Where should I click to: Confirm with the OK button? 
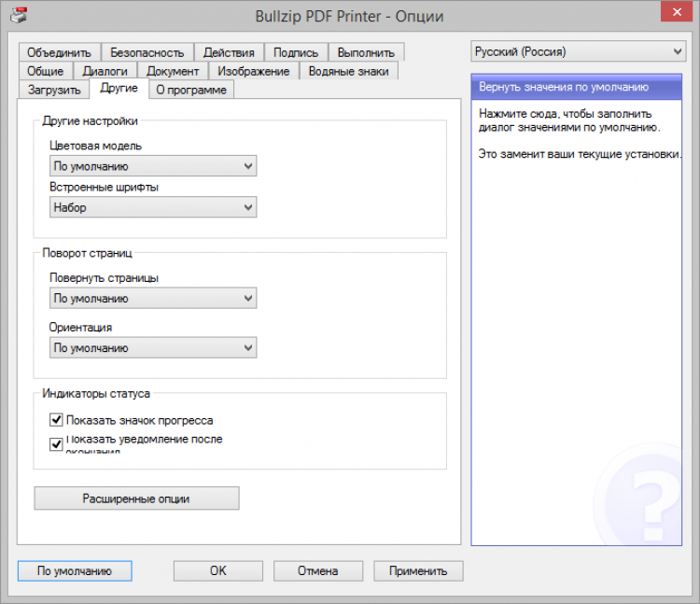pos(218,570)
